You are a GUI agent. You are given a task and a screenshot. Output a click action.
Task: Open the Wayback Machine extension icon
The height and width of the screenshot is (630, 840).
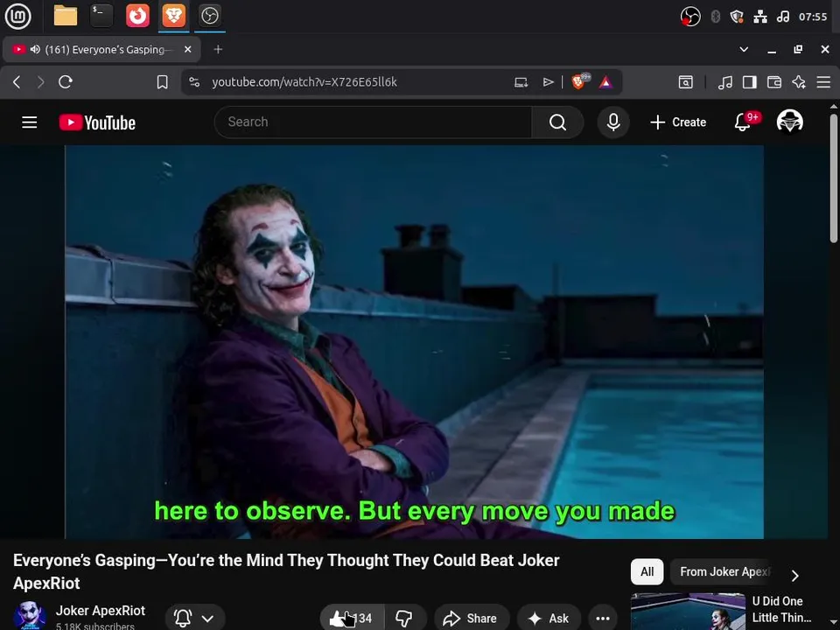pos(686,82)
